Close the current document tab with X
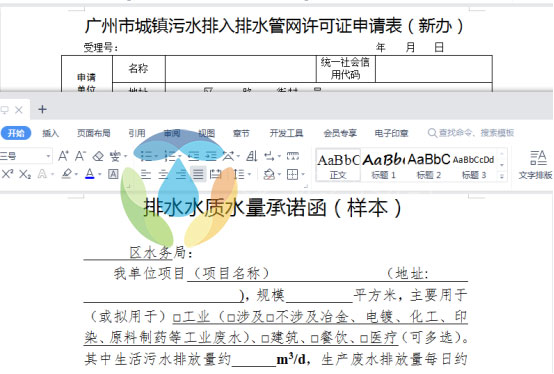 (19, 110)
